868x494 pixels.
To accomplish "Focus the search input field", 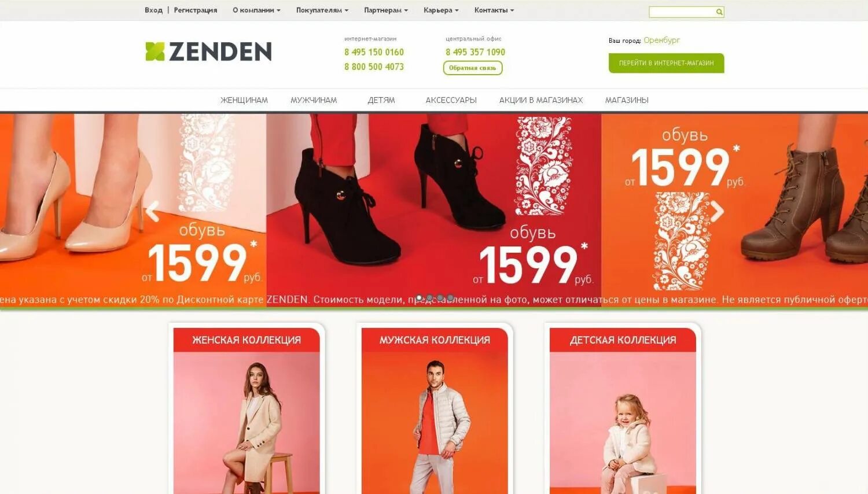I will tap(682, 12).
